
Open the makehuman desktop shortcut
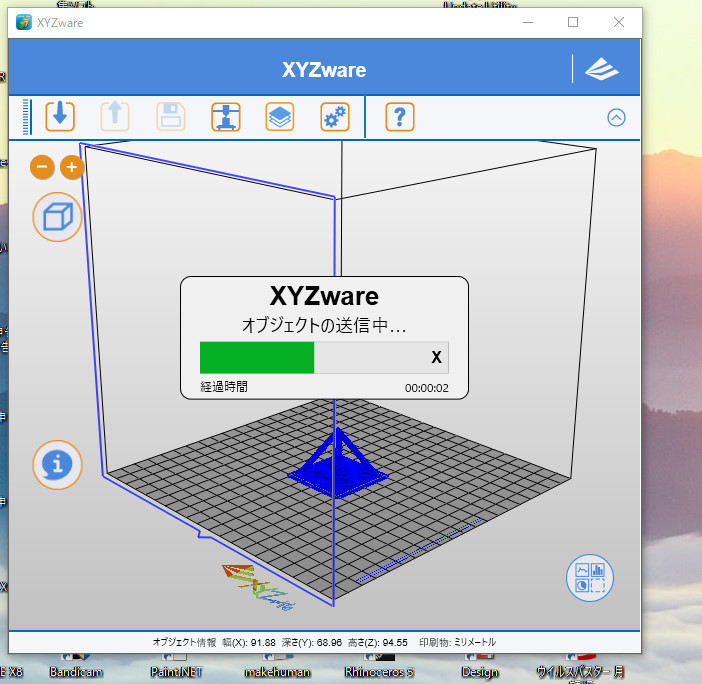click(x=278, y=667)
